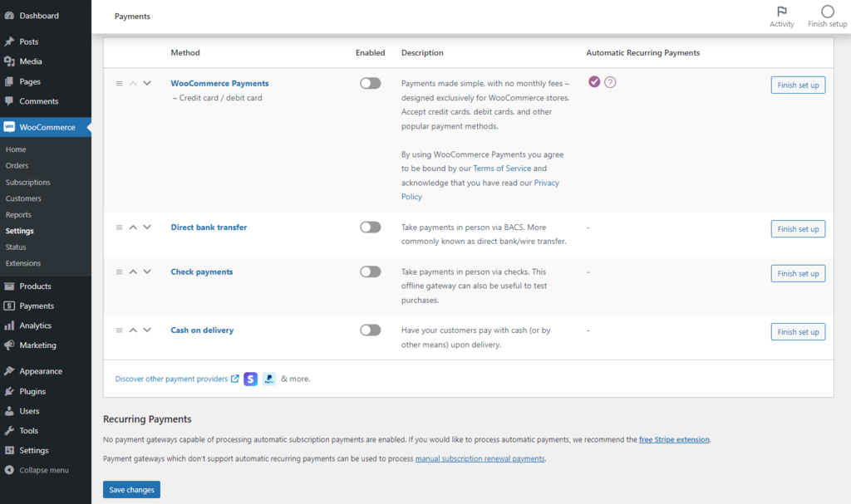Open the free Stripe extension link
The height and width of the screenshot is (504, 851).
click(x=674, y=439)
